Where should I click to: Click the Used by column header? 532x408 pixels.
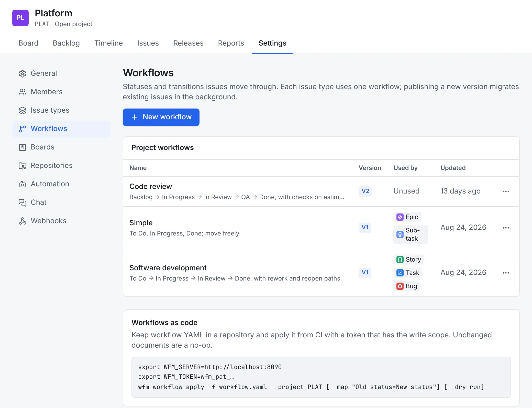(405, 168)
